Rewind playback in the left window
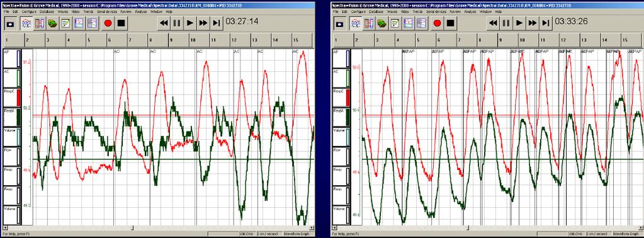Image resolution: width=644 pixels, height=238 pixels. (164, 23)
